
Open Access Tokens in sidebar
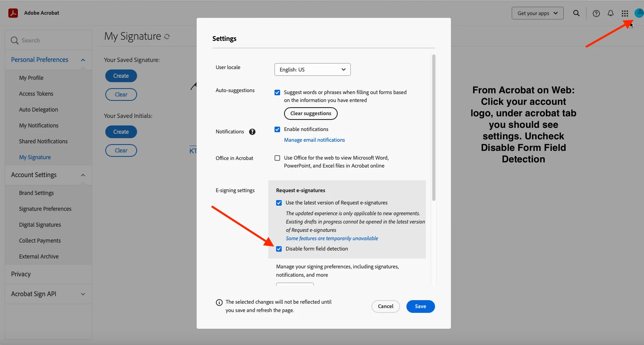36,94
